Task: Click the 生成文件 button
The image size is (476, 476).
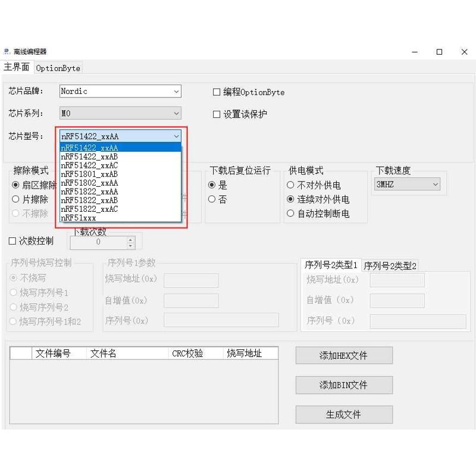Action: pos(344,414)
